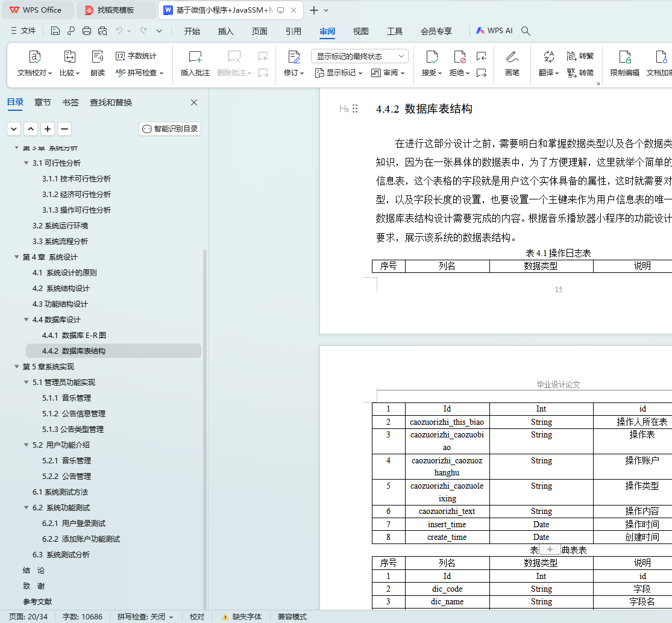This screenshot has width=672, height=623.
Task: Switch to the 引用 ribbon tab
Action: coord(293,31)
